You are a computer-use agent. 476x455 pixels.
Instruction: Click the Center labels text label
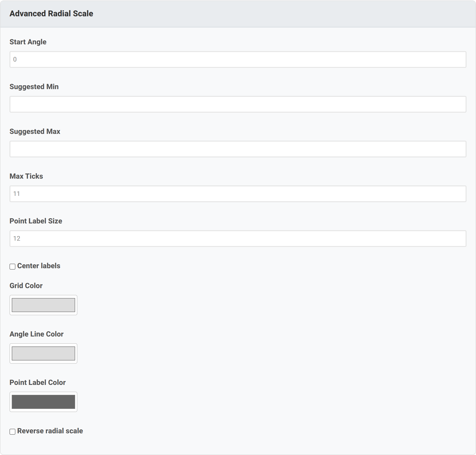[39, 266]
